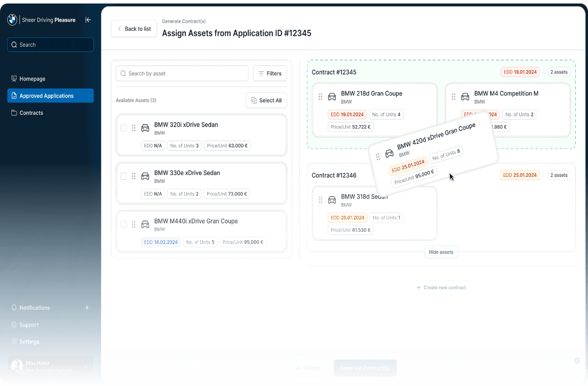Click Create new contract link
Viewport: 588px width, 386px height.
click(x=441, y=287)
